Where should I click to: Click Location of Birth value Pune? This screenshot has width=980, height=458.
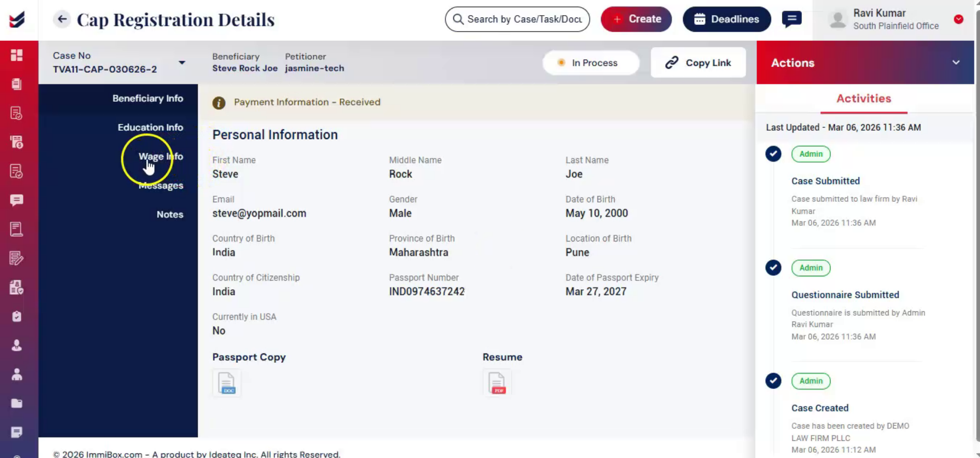[x=577, y=252]
